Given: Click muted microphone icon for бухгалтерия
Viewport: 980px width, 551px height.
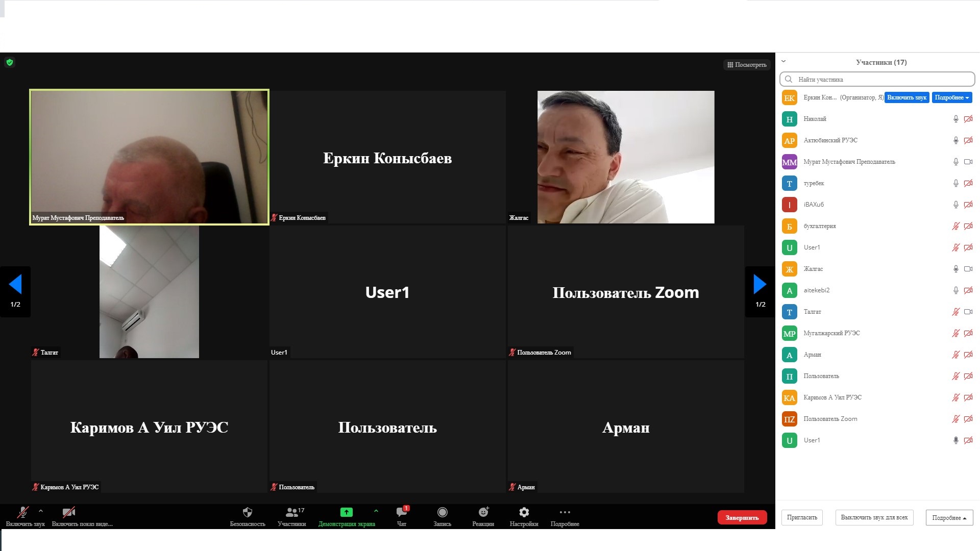Looking at the screenshot, I should (956, 226).
